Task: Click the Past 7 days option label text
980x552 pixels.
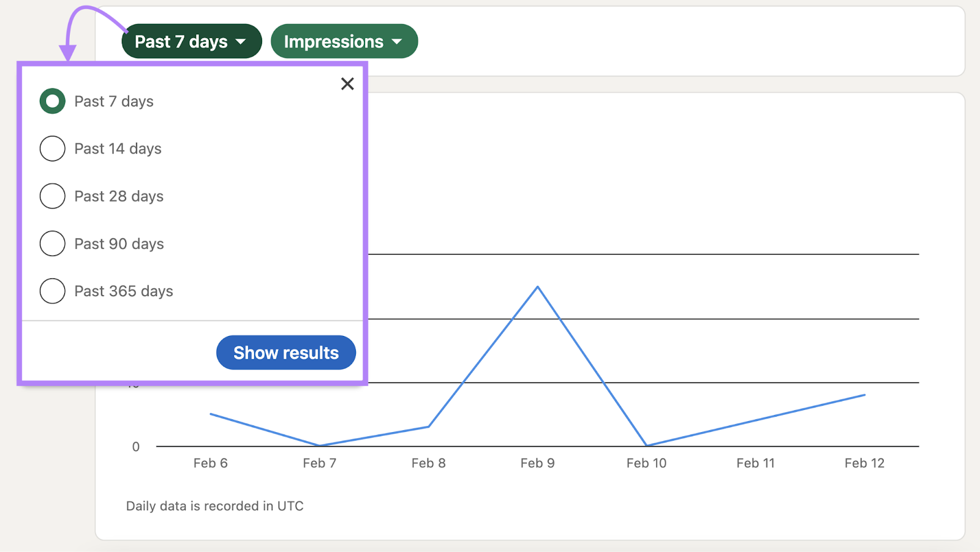Action: tap(113, 101)
